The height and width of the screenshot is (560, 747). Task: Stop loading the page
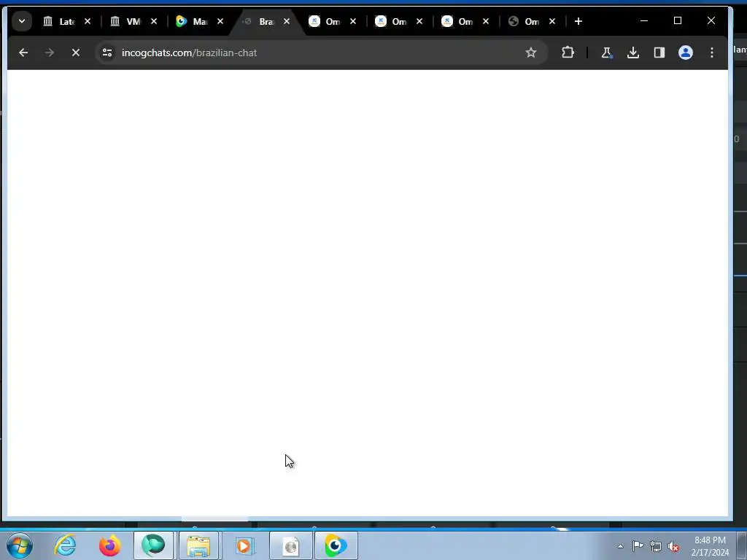(x=76, y=52)
